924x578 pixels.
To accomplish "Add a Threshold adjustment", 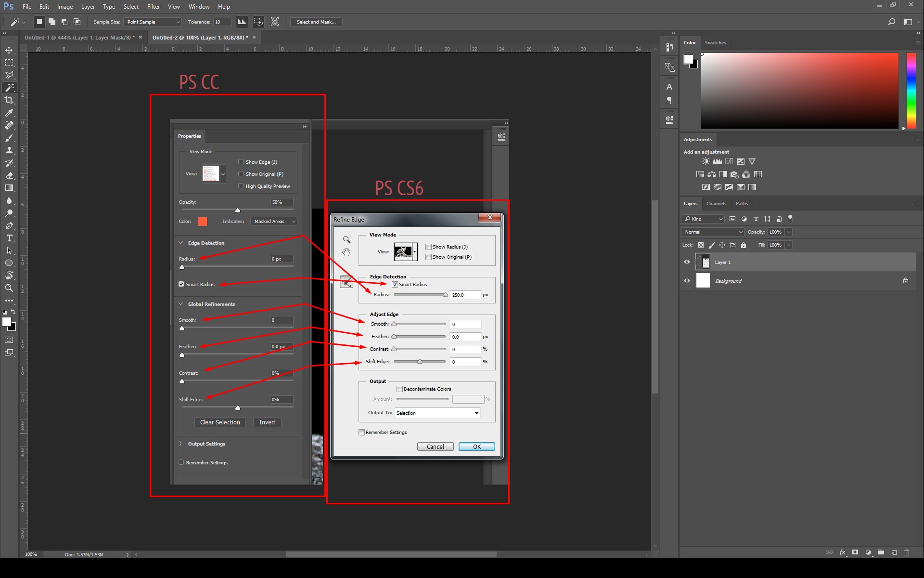I will coord(729,187).
